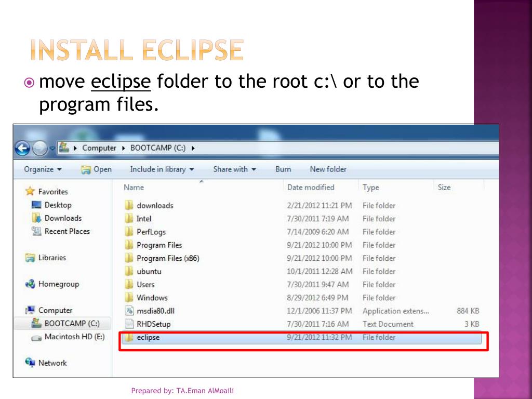Click the file name 'ubuntu'
The width and height of the screenshot is (532, 399).
pos(149,271)
